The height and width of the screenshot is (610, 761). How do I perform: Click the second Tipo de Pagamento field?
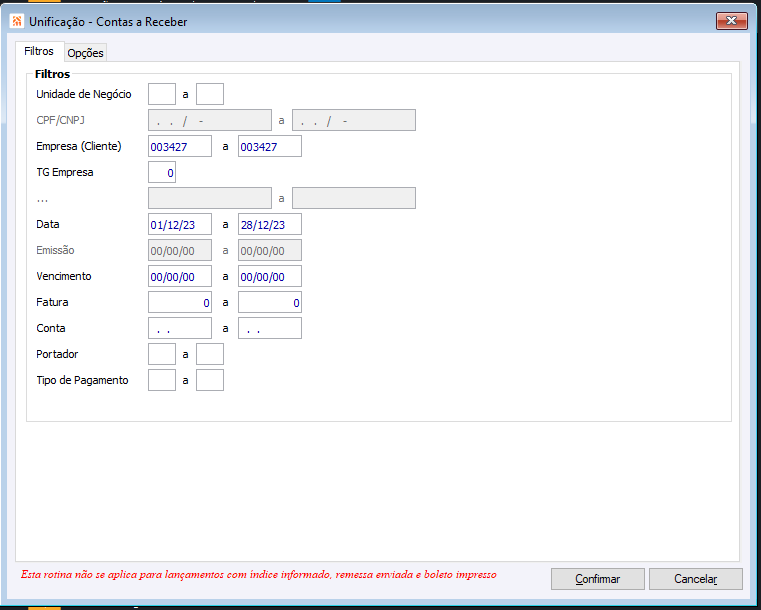tap(210, 380)
